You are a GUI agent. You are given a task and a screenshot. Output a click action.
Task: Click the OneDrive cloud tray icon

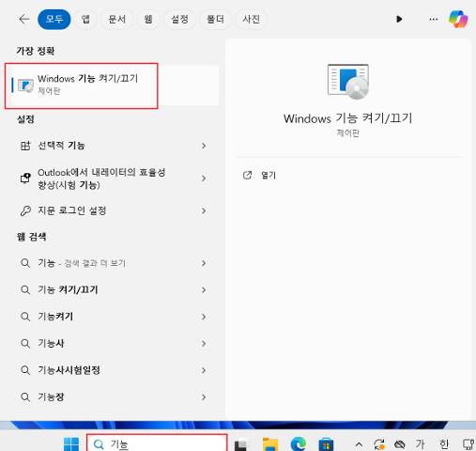point(400,444)
